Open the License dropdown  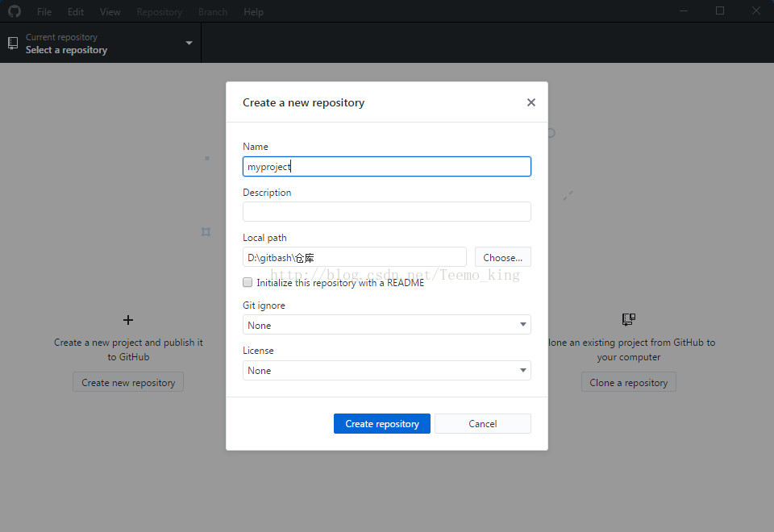coord(386,370)
